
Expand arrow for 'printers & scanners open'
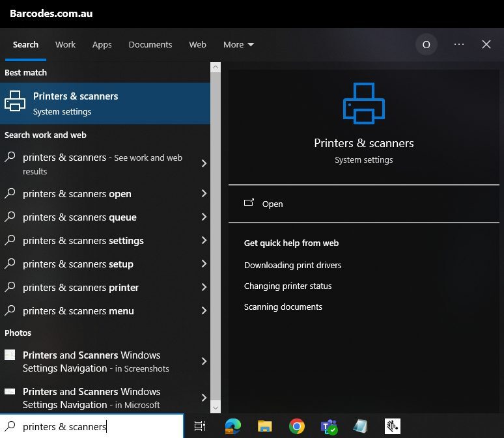pyautogui.click(x=204, y=193)
